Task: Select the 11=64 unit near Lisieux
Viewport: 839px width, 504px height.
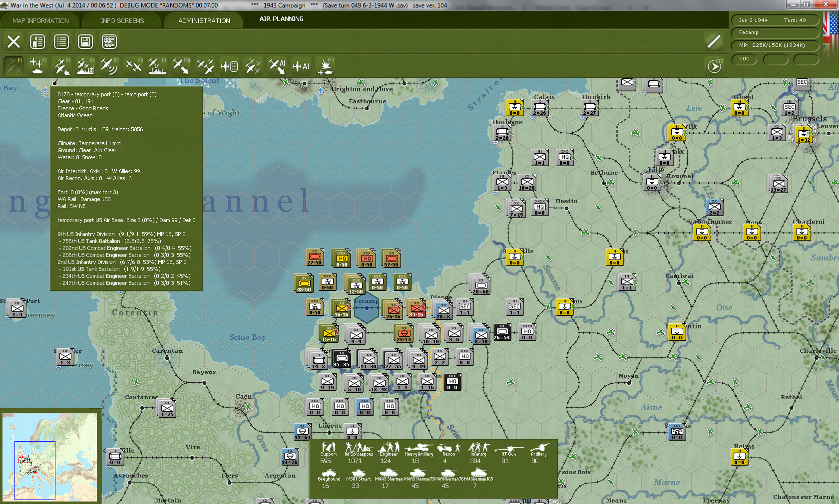Action: (x=302, y=432)
